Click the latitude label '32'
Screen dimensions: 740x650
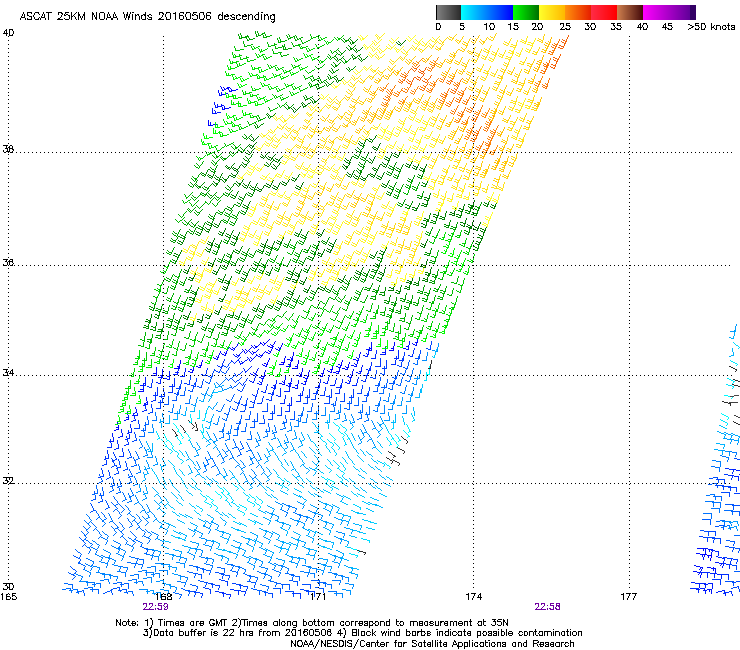pyautogui.click(x=8, y=481)
